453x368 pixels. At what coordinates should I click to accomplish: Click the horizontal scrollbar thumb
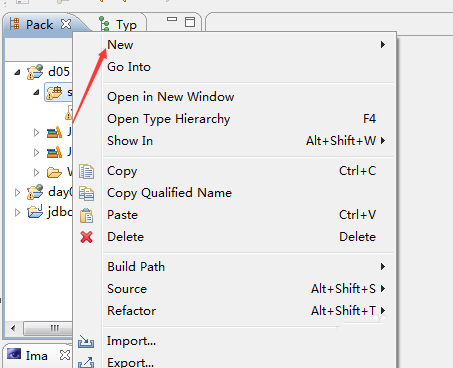[48, 328]
